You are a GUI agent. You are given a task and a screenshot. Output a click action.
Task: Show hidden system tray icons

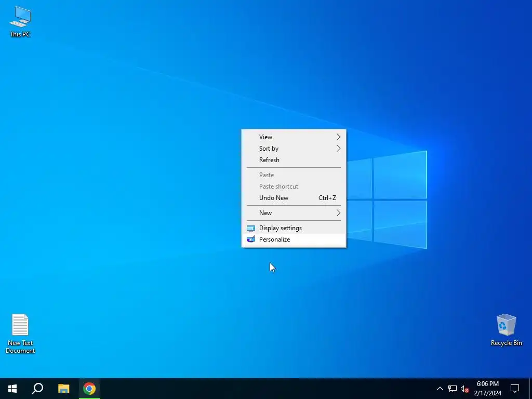[440, 389]
